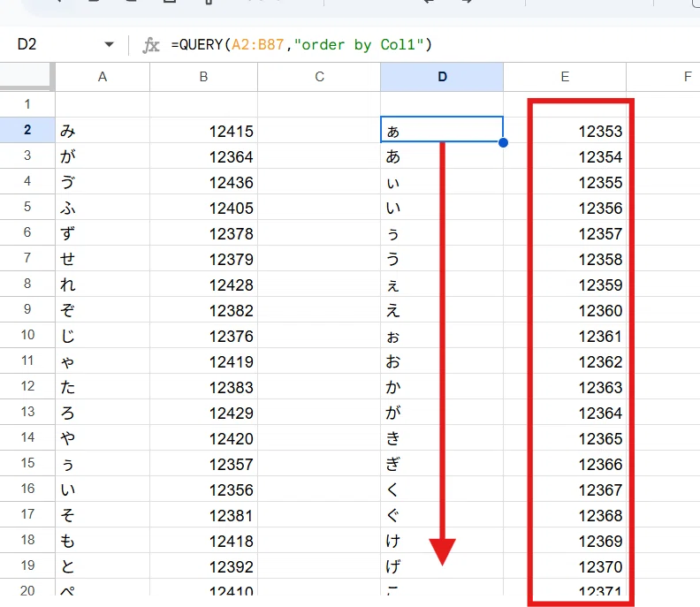
Task: Select row 18 header
Action: 27,540
